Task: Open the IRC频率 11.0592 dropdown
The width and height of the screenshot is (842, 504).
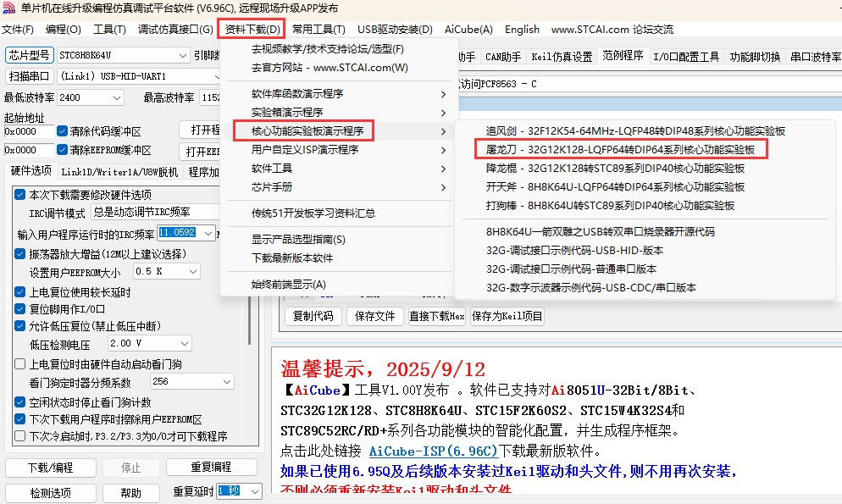Action: point(186,232)
